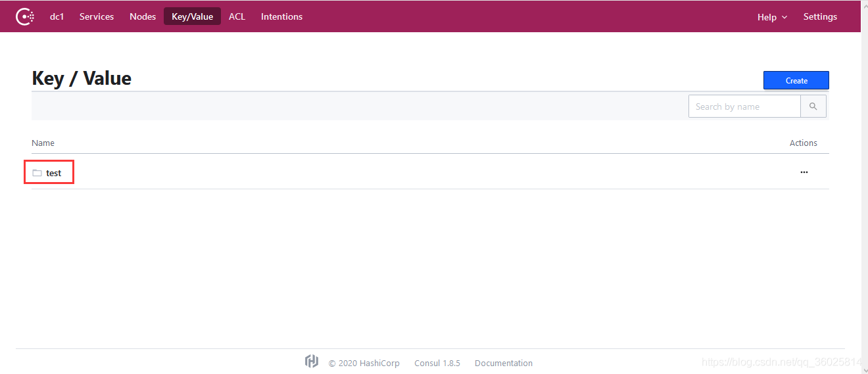The width and height of the screenshot is (868, 374).
Task: Go to the Nodes tab
Action: tap(143, 16)
